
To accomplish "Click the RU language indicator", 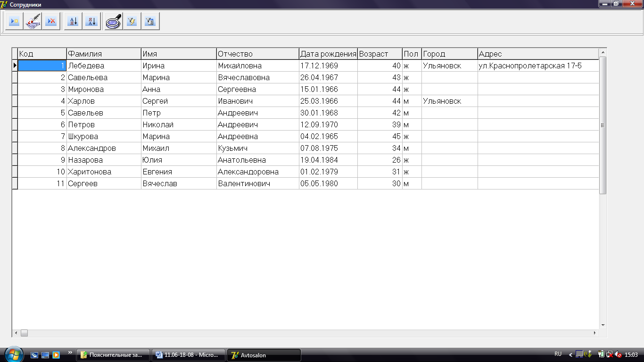I will 558,354.
